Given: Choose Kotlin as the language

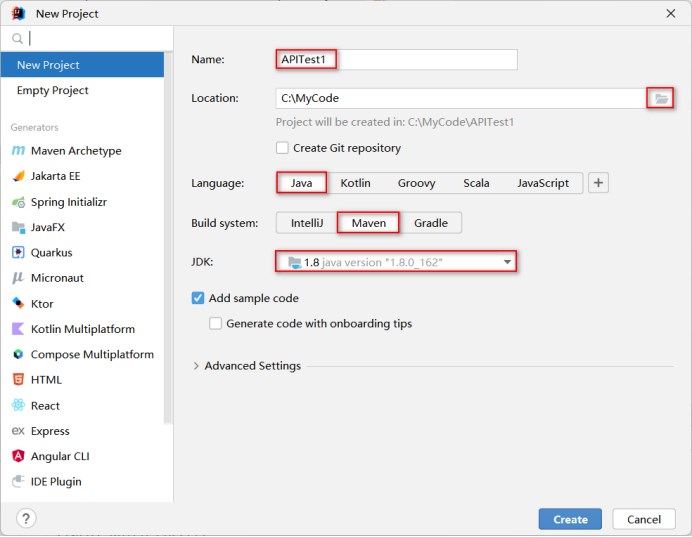Looking at the screenshot, I should (x=355, y=183).
